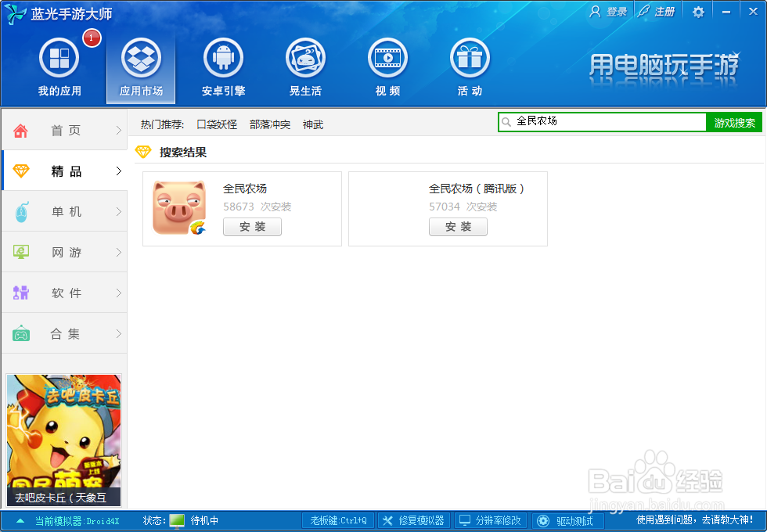Open settings gear icon
Image resolution: width=767 pixels, height=532 pixels.
(698, 12)
